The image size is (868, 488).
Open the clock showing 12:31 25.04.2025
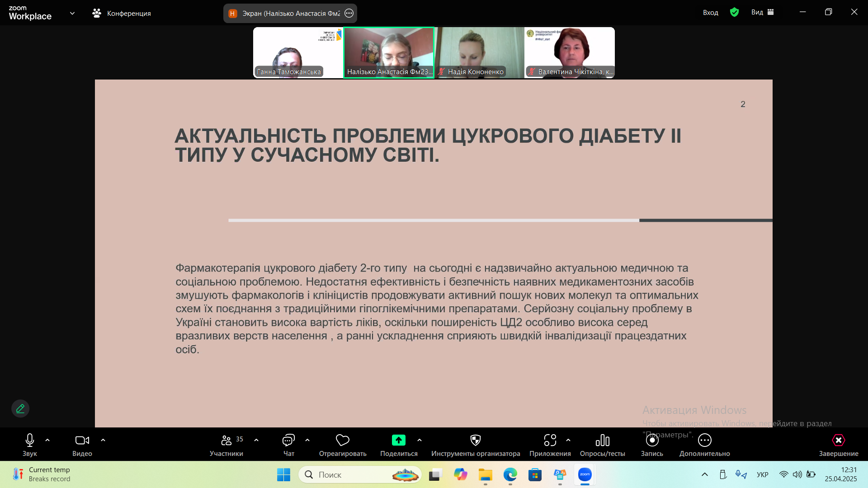tap(841, 474)
